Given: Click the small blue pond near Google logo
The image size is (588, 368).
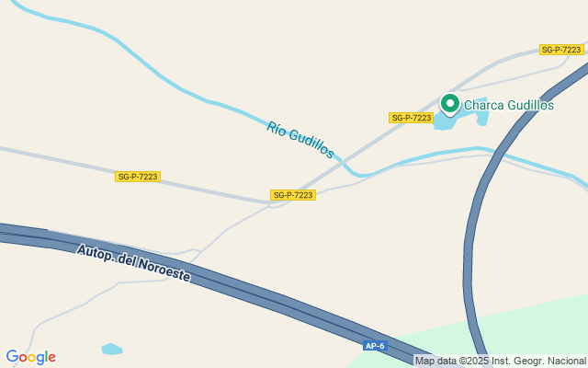Looking at the screenshot, I should coord(112,349).
